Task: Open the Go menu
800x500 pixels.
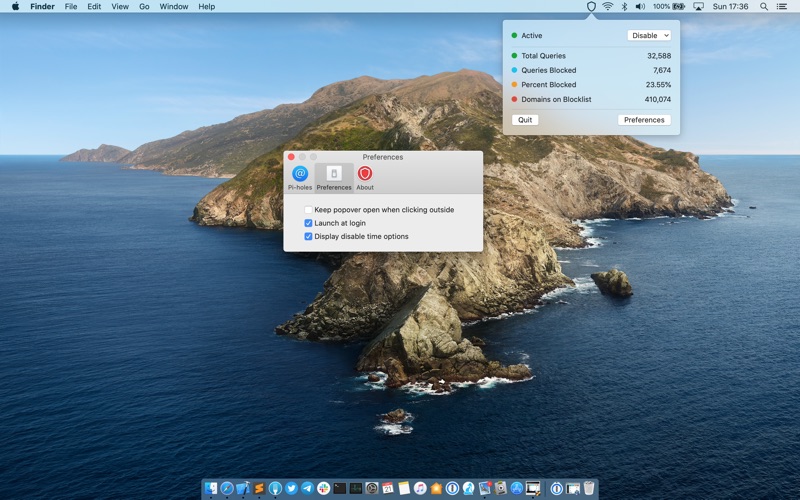Action: click(x=144, y=7)
